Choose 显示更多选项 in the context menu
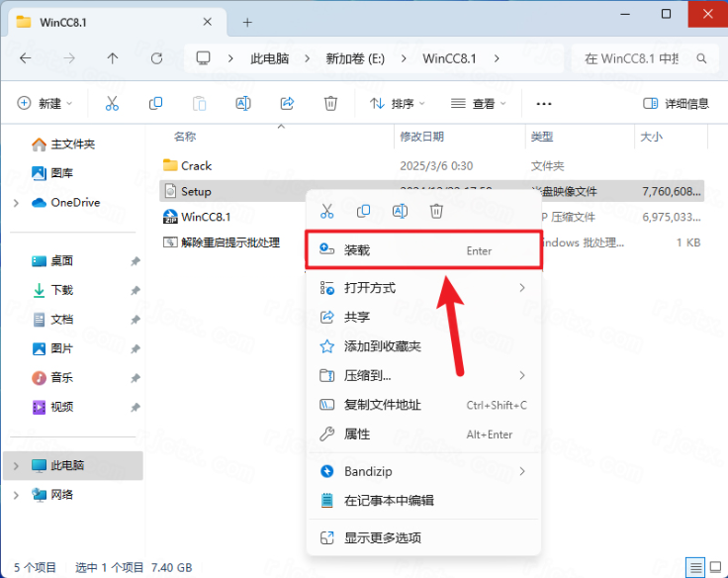This screenshot has height=578, width=728. (423, 538)
